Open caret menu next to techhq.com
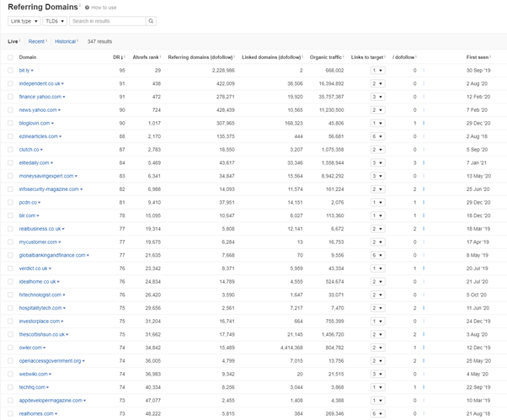The image size is (507, 420). point(47,387)
